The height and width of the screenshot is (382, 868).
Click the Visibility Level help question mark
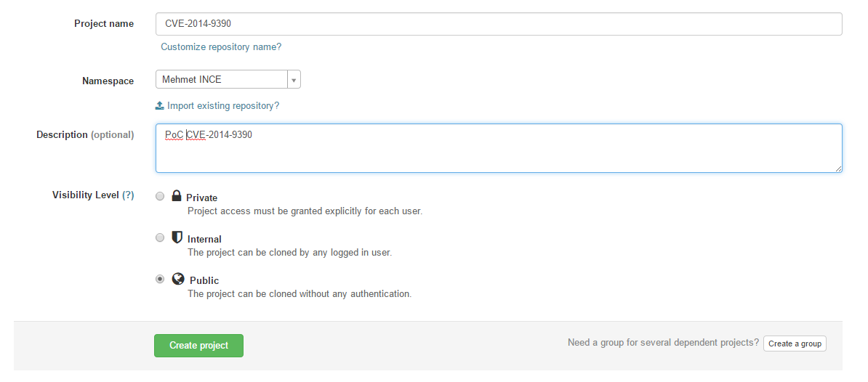click(x=128, y=195)
